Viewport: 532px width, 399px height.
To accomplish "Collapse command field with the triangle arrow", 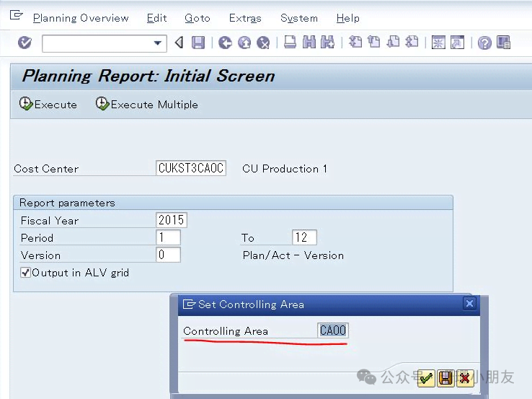I will point(179,43).
